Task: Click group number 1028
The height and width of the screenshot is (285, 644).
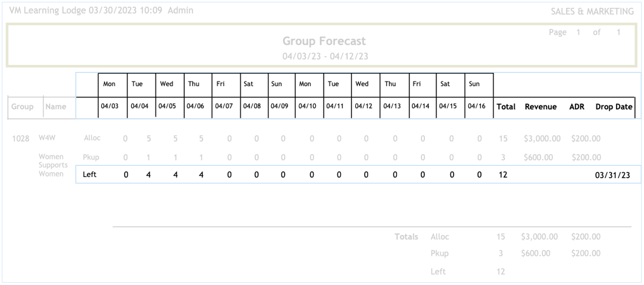Action: pos(22,138)
